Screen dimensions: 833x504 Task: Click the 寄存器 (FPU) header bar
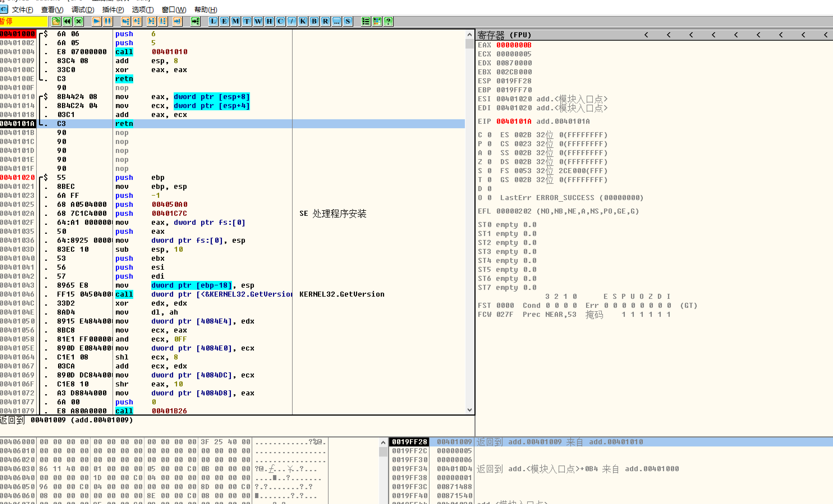pyautogui.click(x=654, y=35)
